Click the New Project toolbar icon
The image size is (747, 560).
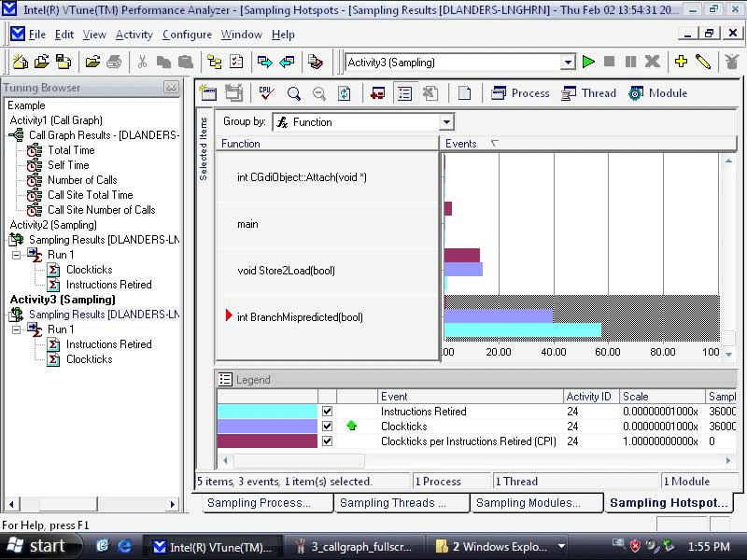pos(20,62)
